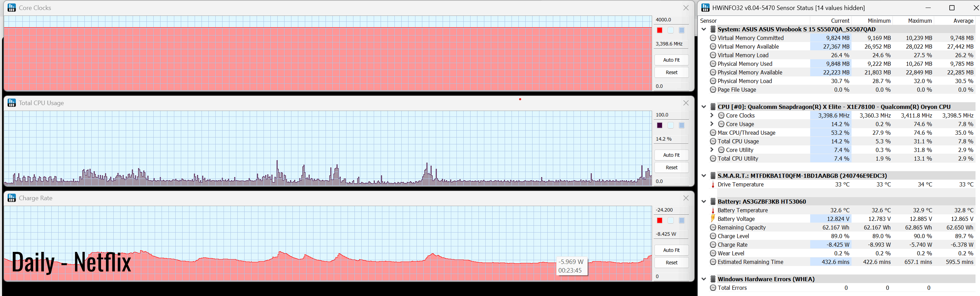Open the blue grid color swatch in Core Clocks
Image resolution: width=980 pixels, height=296 pixels.
(682, 30)
